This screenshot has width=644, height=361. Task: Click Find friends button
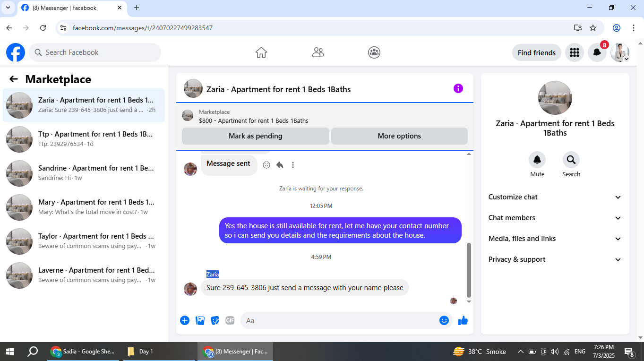(x=537, y=52)
